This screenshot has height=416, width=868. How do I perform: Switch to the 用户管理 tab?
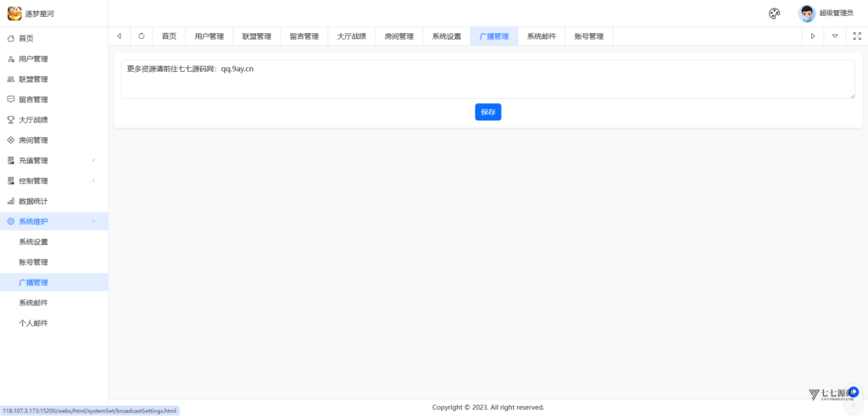209,36
